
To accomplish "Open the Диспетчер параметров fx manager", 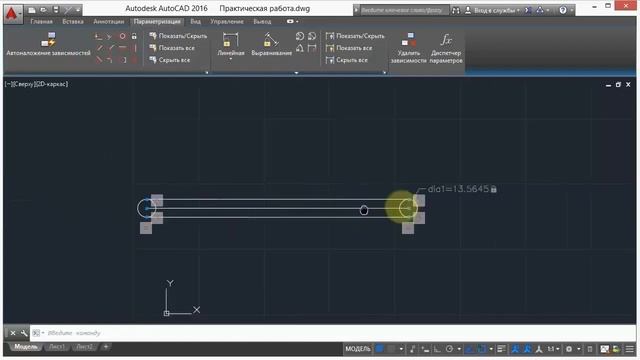I will point(446,48).
